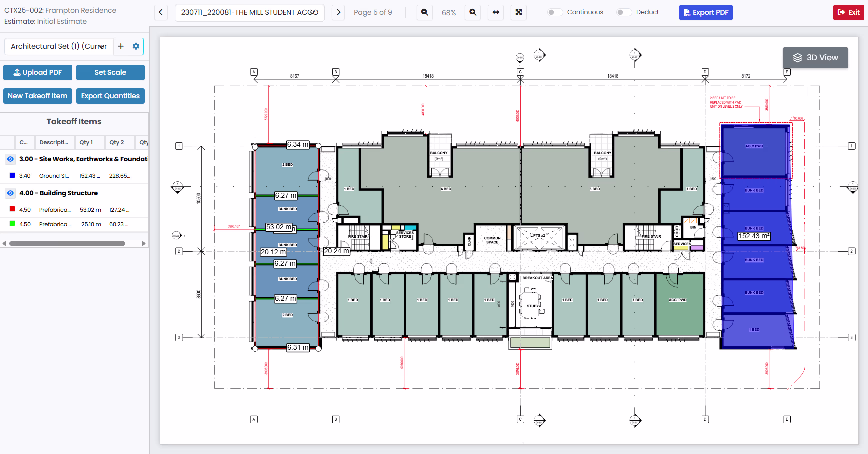Image resolution: width=868 pixels, height=454 pixels.
Task: Fit drawing to screen expand icon
Action: (519, 12)
